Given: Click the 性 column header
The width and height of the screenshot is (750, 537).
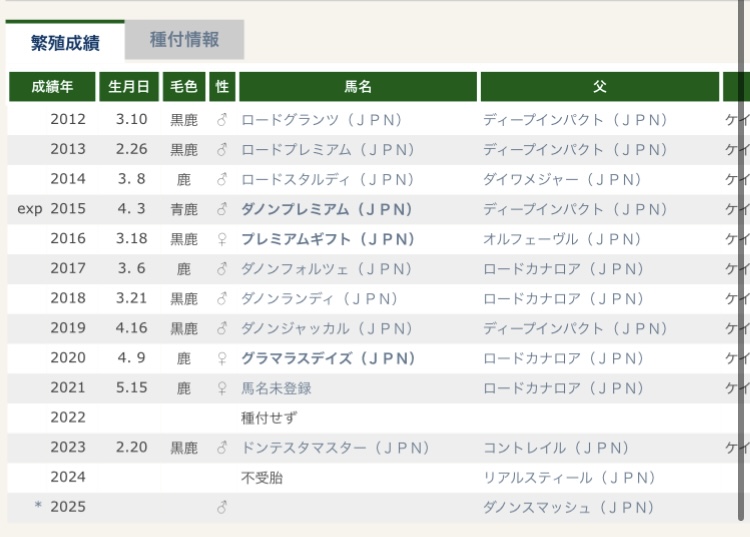Looking at the screenshot, I should pos(222,87).
